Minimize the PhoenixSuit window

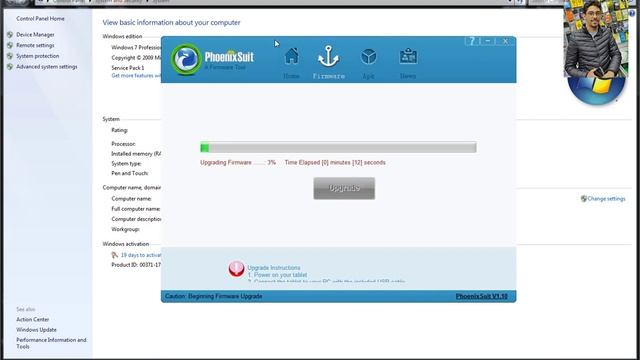[x=488, y=41]
